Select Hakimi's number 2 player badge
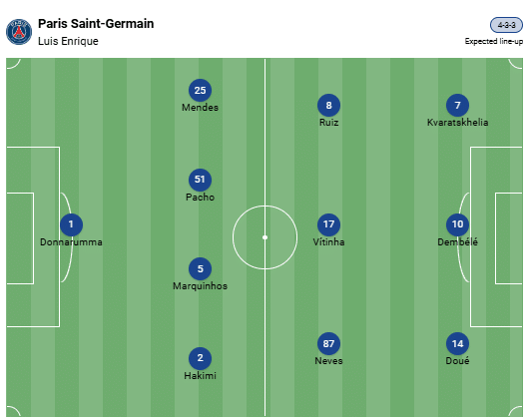The image size is (529, 420). (x=200, y=358)
